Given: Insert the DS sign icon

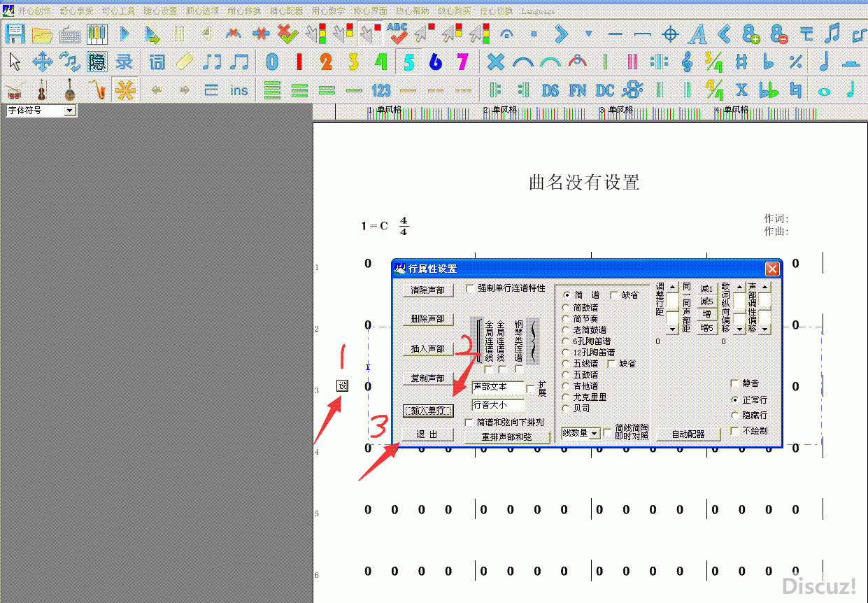Looking at the screenshot, I should pyautogui.click(x=550, y=90).
